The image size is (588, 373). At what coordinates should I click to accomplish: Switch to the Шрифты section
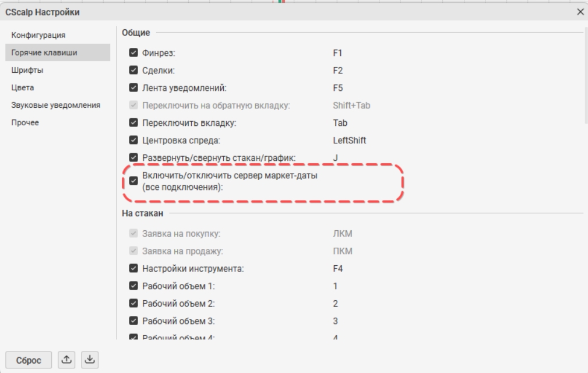(27, 70)
